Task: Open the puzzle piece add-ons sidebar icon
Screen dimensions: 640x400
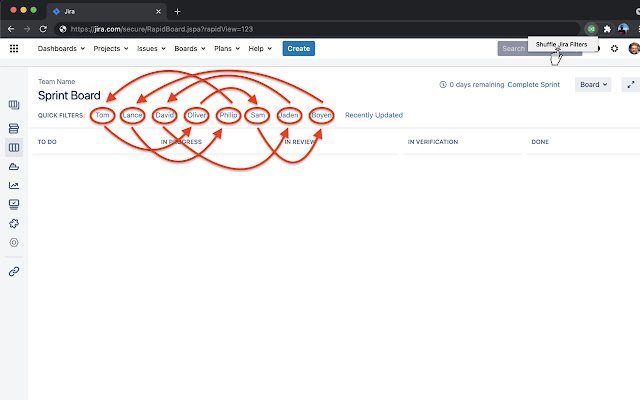Action: (x=14, y=224)
